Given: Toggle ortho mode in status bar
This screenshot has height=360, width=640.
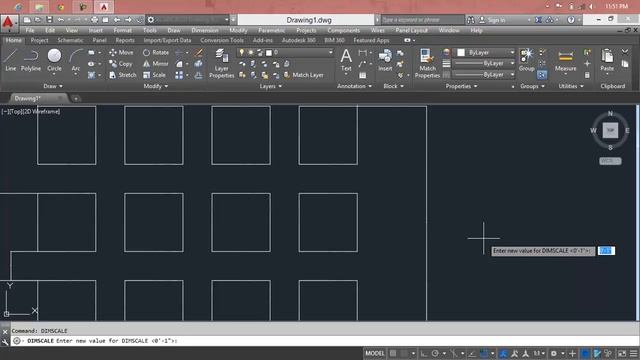Looking at the screenshot, I should point(423,353).
